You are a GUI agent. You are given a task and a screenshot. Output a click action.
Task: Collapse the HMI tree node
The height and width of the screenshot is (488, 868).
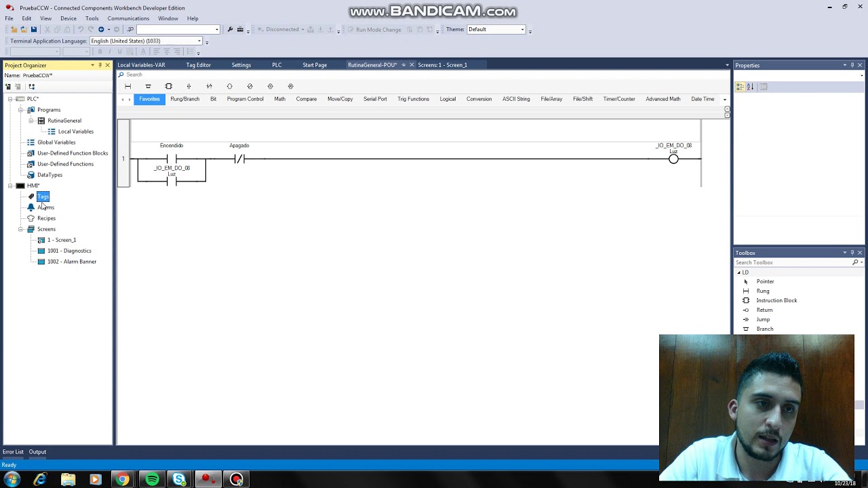[9, 186]
